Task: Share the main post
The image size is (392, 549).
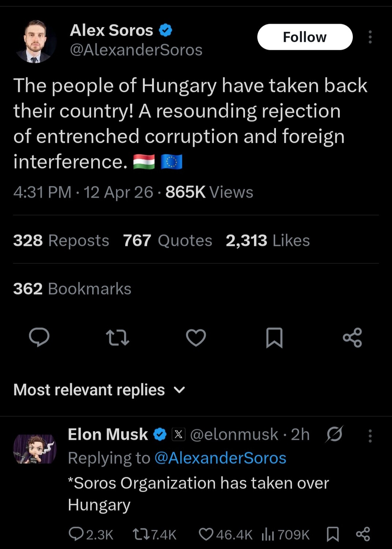Action: pos(352,337)
